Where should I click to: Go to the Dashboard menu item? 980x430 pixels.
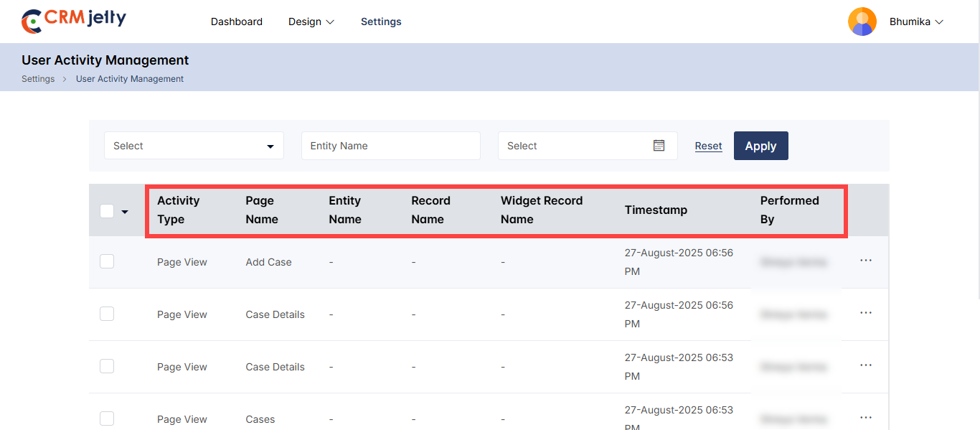(236, 22)
